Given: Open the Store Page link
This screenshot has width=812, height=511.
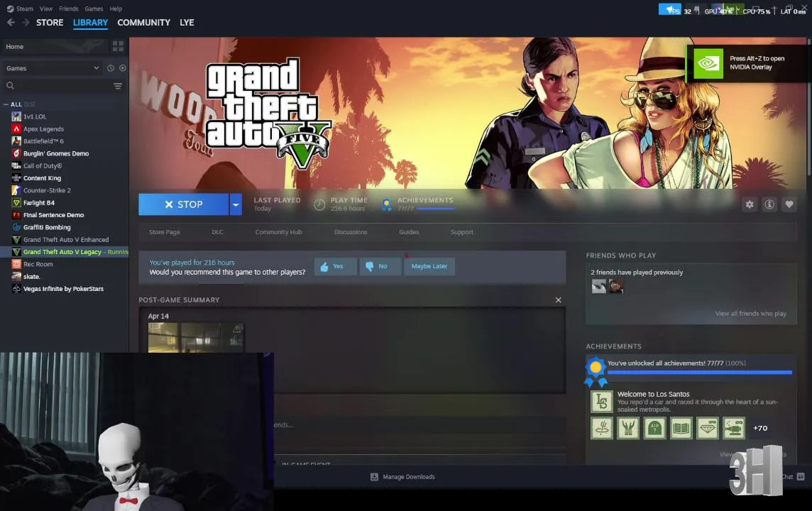Looking at the screenshot, I should 164,232.
